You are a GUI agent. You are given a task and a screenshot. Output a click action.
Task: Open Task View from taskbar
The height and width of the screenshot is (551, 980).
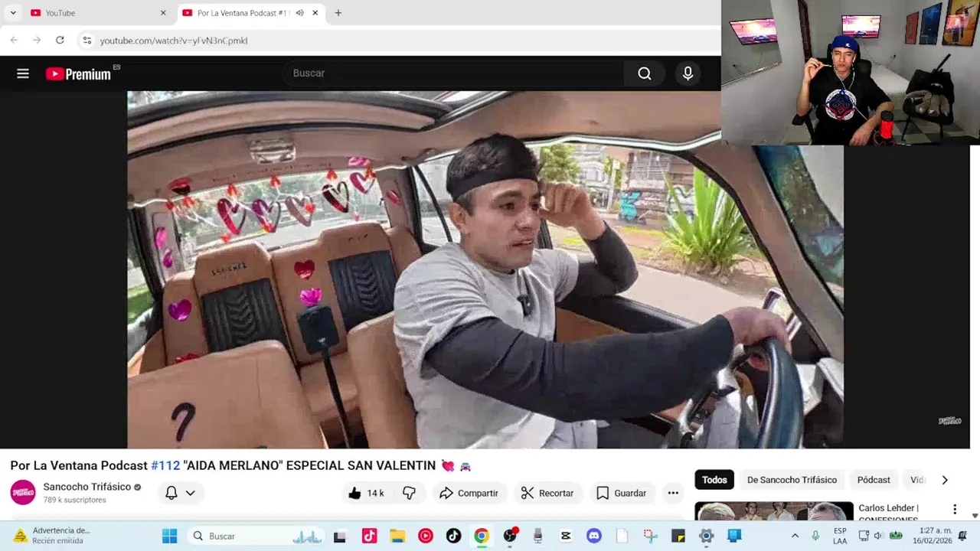point(340,536)
